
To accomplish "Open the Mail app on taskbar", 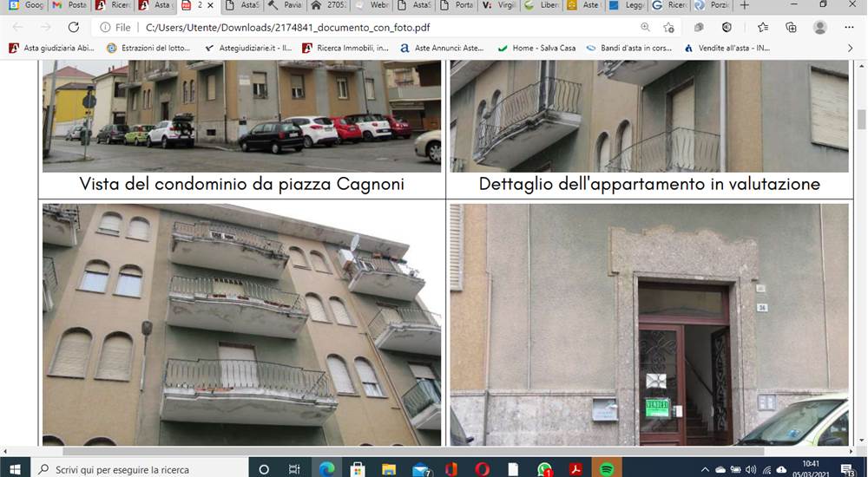I will pos(421,469).
